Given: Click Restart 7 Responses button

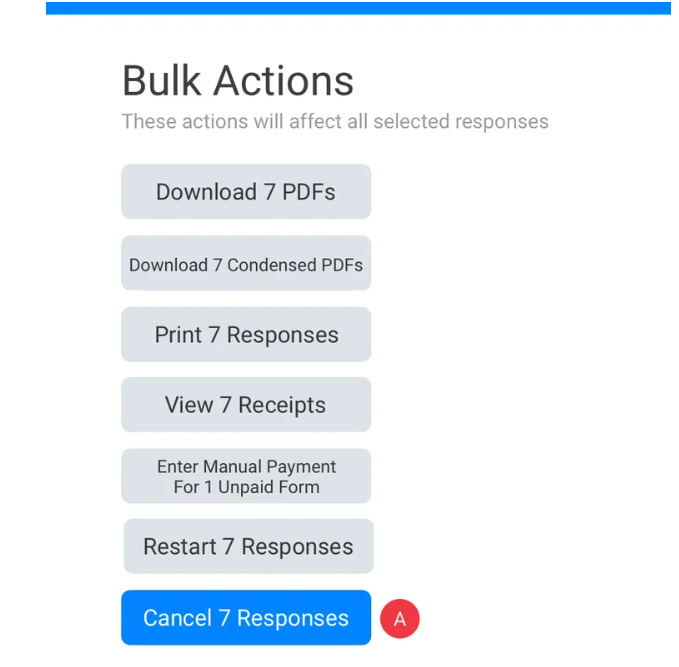Looking at the screenshot, I should [x=248, y=547].
